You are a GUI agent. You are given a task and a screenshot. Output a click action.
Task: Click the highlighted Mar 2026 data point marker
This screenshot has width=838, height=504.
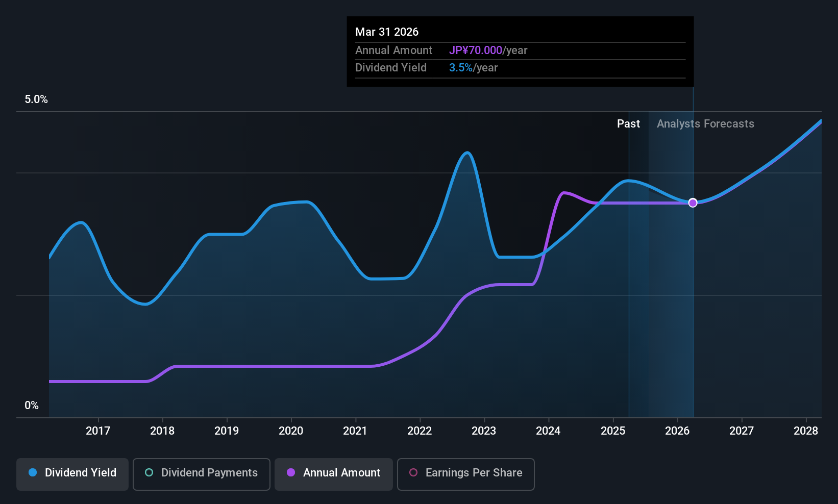click(x=693, y=203)
